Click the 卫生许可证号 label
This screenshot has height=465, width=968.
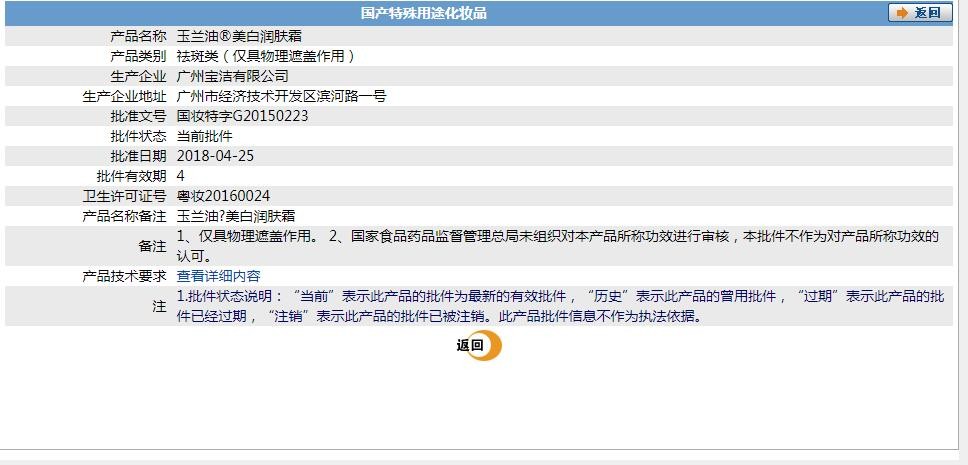tap(124, 196)
